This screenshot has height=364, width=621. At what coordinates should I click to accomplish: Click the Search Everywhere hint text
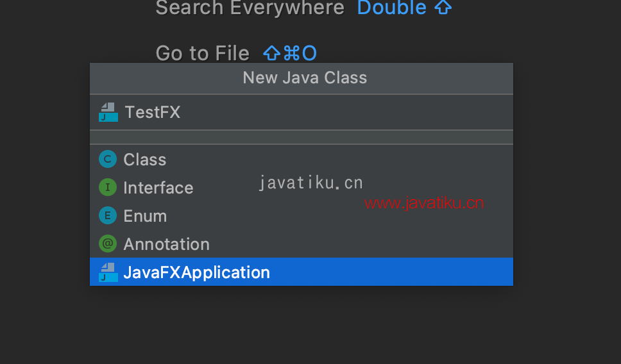250,8
